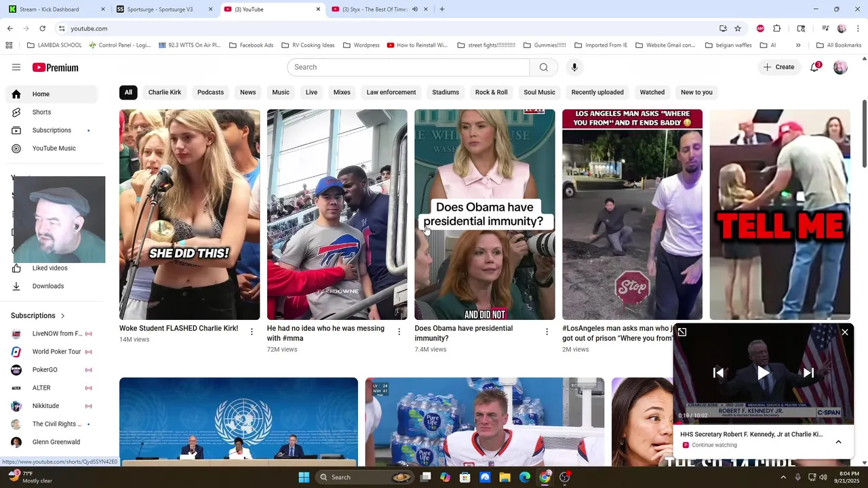
Task: Open a new browser tab
Action: 442,9
